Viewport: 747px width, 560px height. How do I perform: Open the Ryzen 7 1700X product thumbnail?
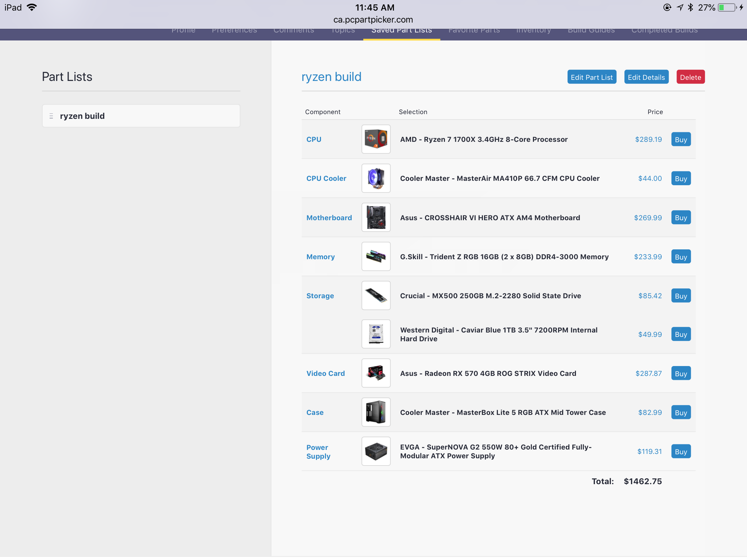(x=376, y=139)
